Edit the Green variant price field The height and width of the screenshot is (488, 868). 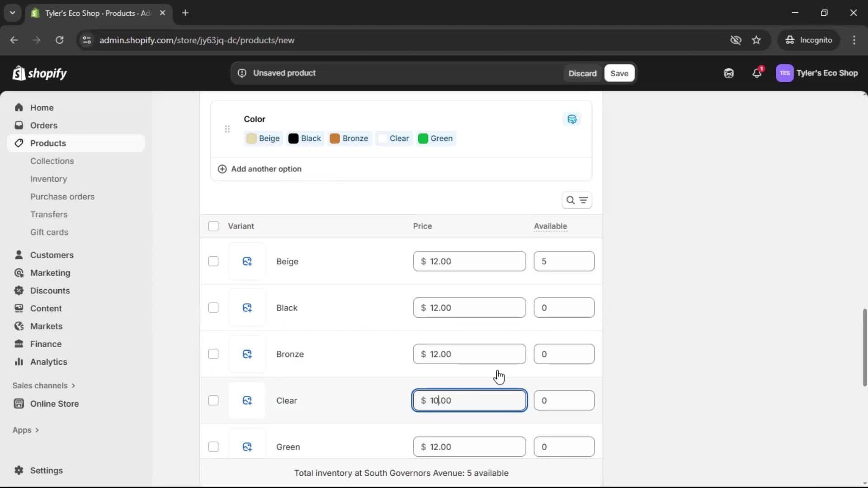(469, 446)
